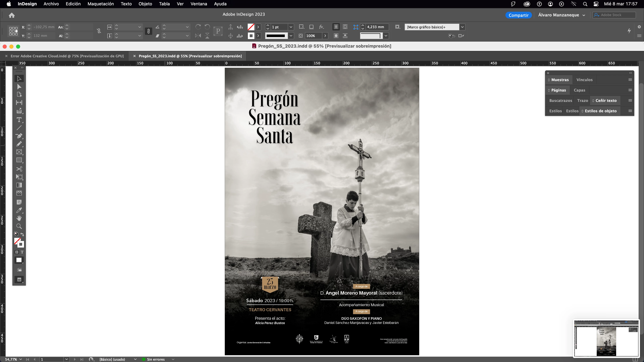The height and width of the screenshot is (362, 644).
Task: Open the Maquetación menu
Action: (100, 4)
